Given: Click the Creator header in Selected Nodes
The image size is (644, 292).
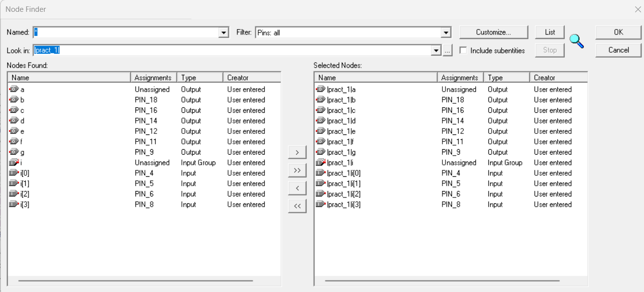Looking at the screenshot, I should (559, 77).
